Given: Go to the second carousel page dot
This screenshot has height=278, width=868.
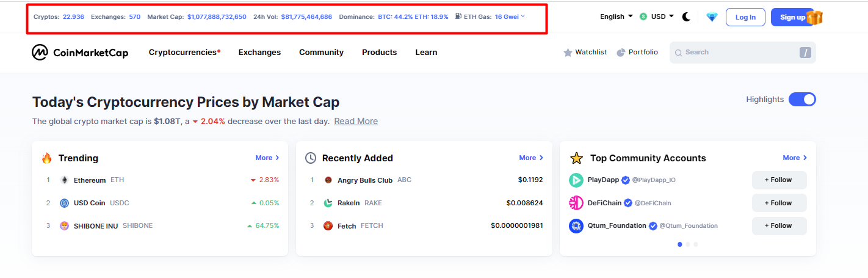Looking at the screenshot, I should 688,244.
